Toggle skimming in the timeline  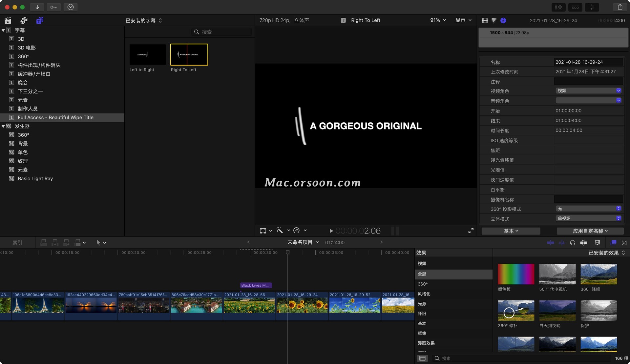pos(551,243)
